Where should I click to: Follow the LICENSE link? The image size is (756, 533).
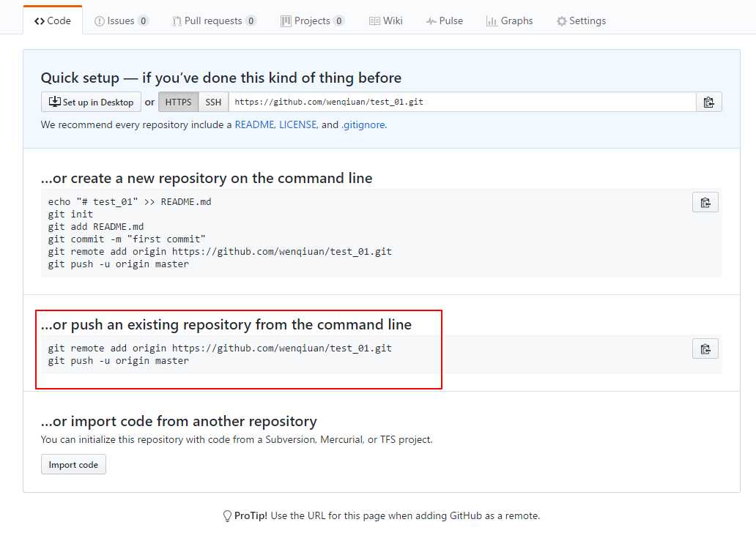pos(297,125)
